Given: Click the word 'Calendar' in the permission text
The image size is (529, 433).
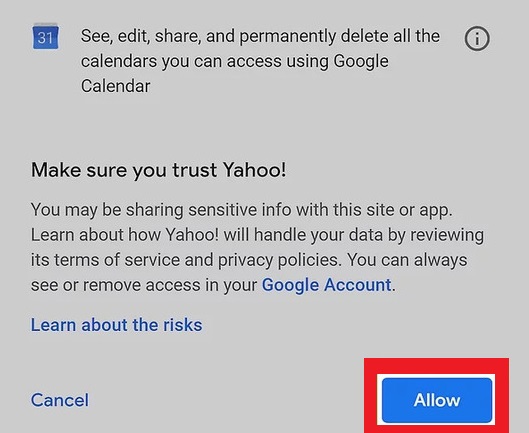Looking at the screenshot, I should [x=115, y=86].
